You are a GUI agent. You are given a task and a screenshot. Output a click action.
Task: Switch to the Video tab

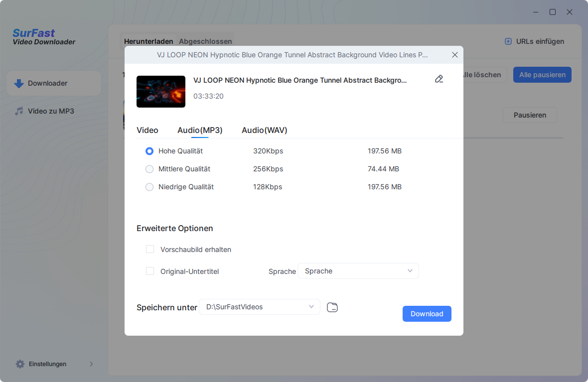[x=147, y=130]
